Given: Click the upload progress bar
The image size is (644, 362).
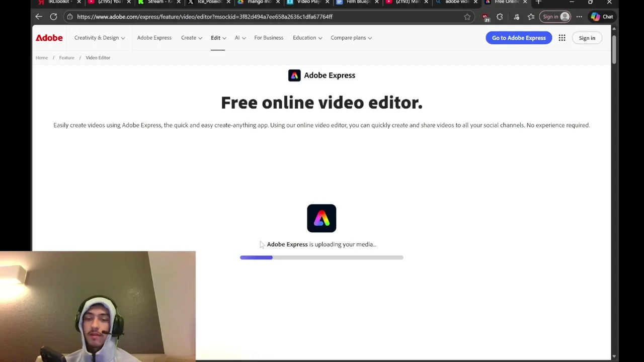Looking at the screenshot, I should [321, 257].
